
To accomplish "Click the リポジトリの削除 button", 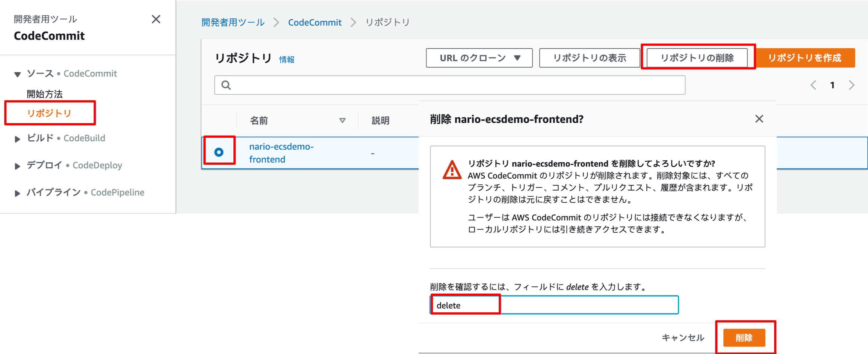I will pyautogui.click(x=697, y=58).
